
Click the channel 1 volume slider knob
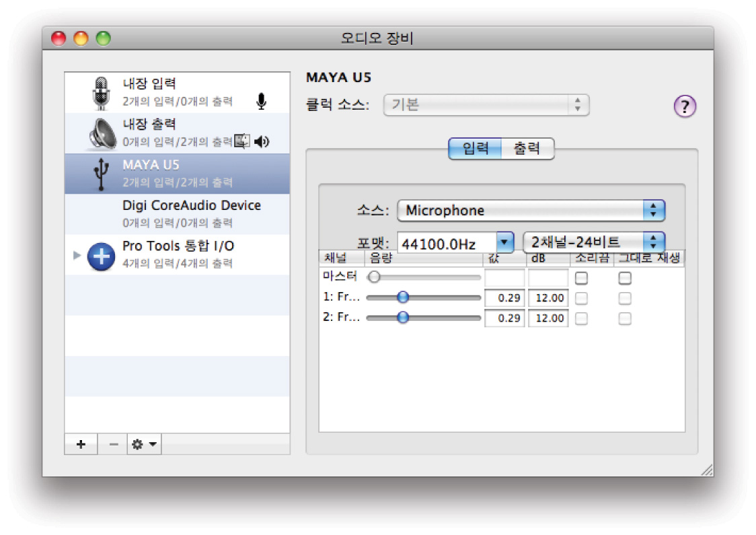(403, 297)
